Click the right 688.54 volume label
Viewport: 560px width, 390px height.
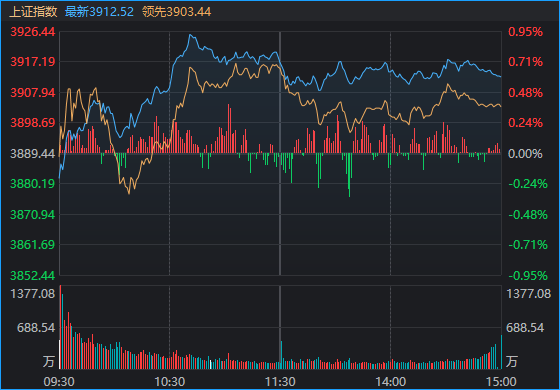pyautogui.click(x=525, y=328)
